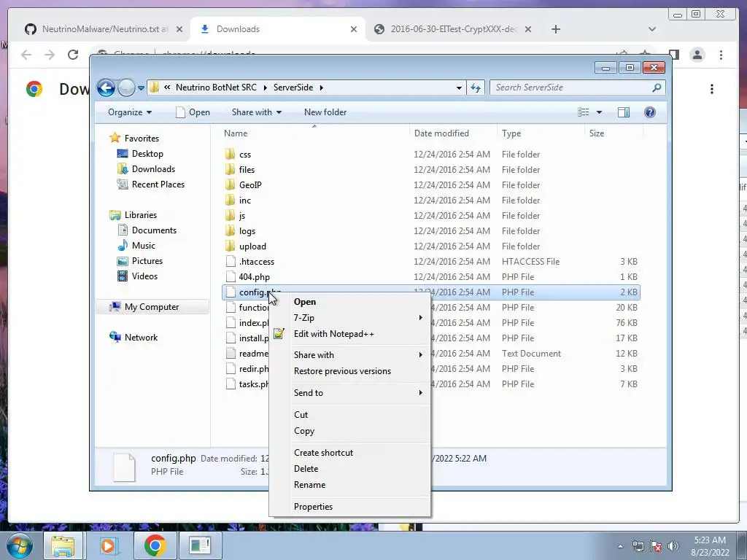Screen dimensions: 747x560
Task: Open the address bar history dropdown
Action: coord(459,88)
